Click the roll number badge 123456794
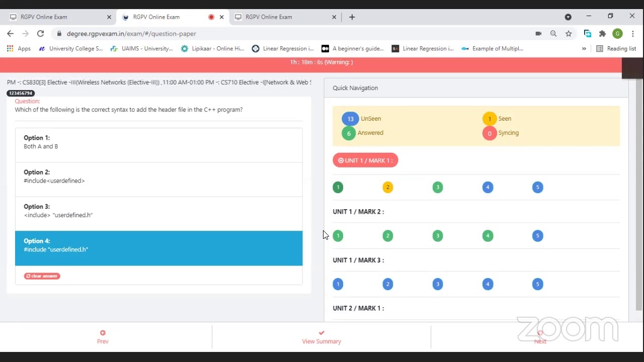The height and width of the screenshot is (362, 644). click(21, 94)
